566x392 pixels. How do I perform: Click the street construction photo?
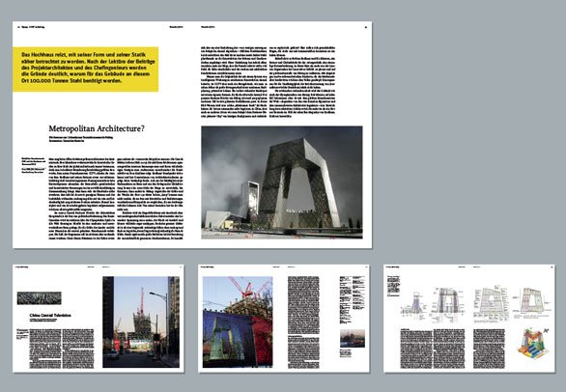pyautogui.click(x=141, y=322)
